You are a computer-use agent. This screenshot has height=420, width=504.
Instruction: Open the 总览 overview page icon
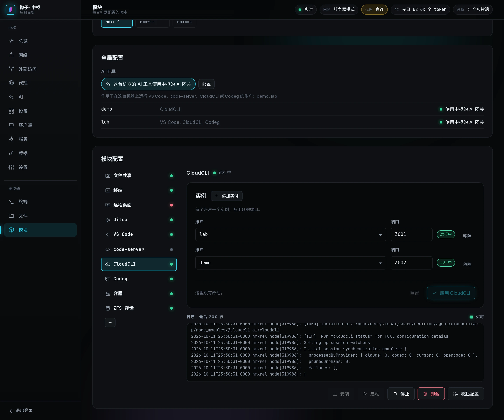[x=11, y=41]
